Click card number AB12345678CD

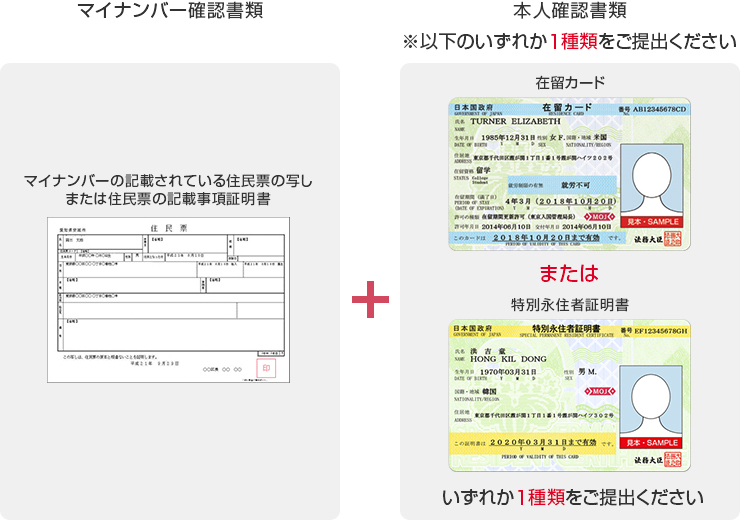pos(659,109)
